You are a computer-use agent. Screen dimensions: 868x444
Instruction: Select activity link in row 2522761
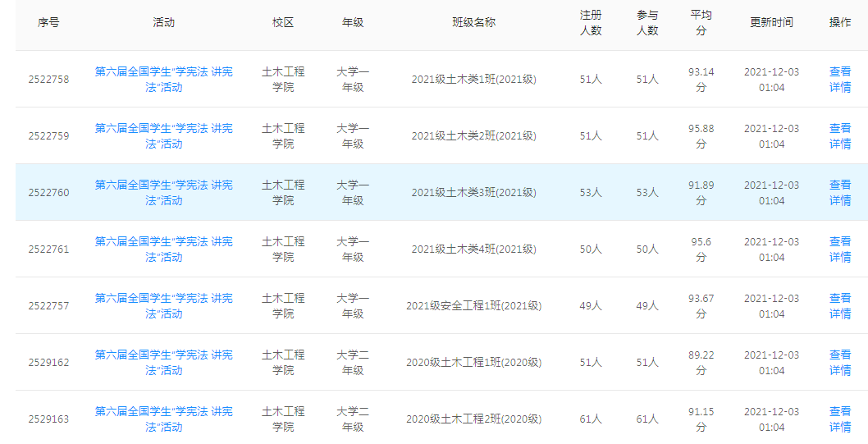tap(163, 249)
